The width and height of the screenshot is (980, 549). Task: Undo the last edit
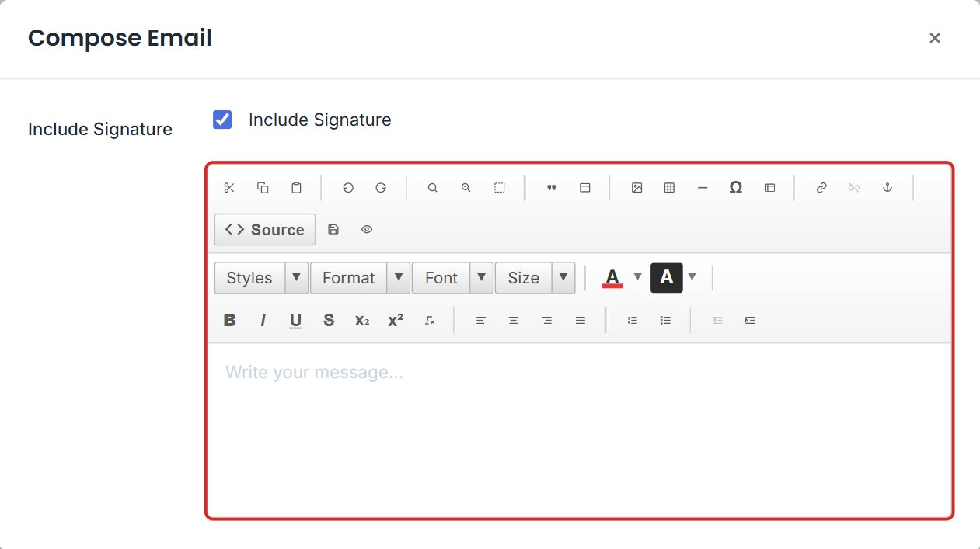click(348, 188)
